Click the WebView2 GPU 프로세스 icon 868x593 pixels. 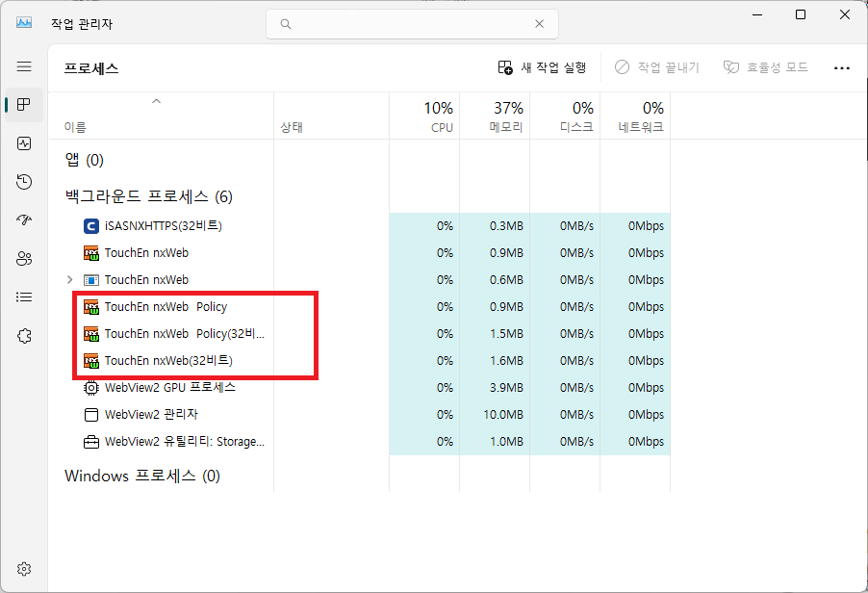90,388
